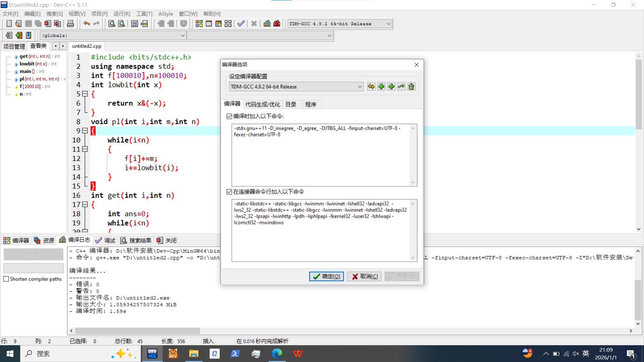Screen dimensions: 644x362
Task: Click the profile analysis bar chart icon
Action: pyautogui.click(x=267, y=23)
